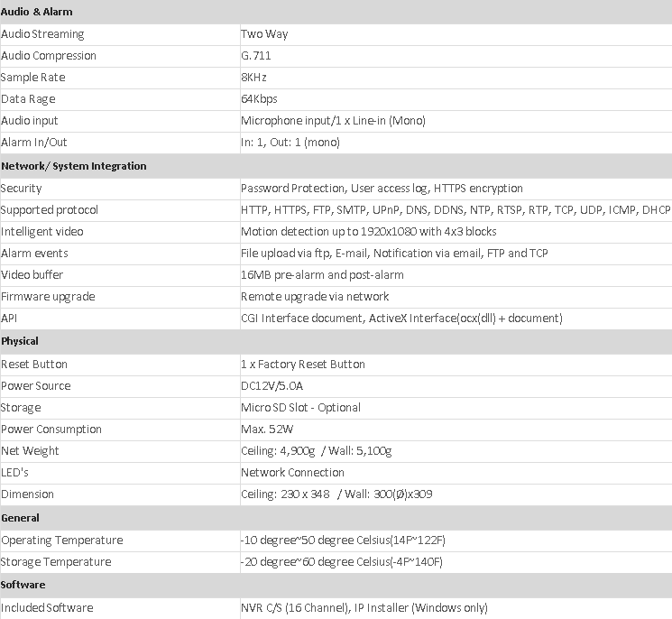Screen dimensions: 672x619
Task: Select the Microphone input/Line-in value
Action: [x=333, y=121]
